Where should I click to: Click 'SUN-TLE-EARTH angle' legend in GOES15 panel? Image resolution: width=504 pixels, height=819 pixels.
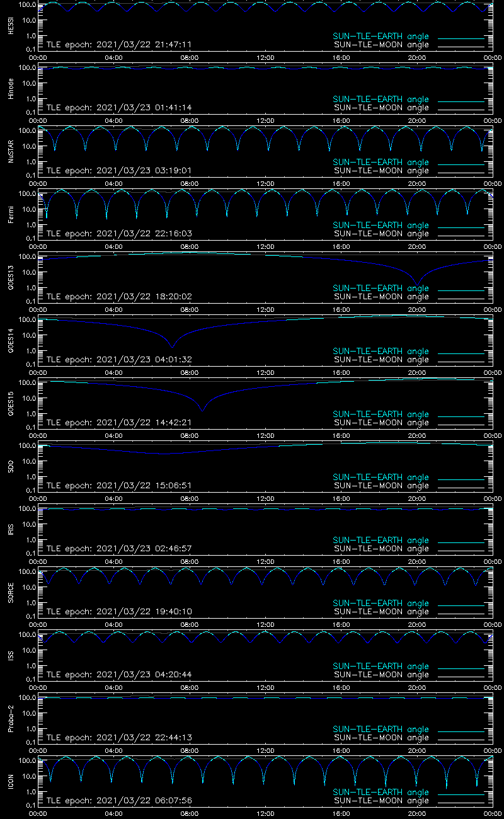pos(381,415)
